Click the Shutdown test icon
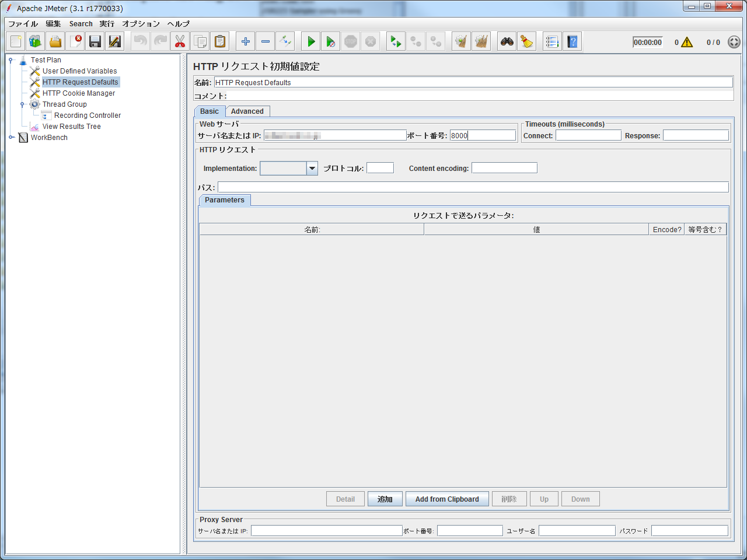 [370, 41]
